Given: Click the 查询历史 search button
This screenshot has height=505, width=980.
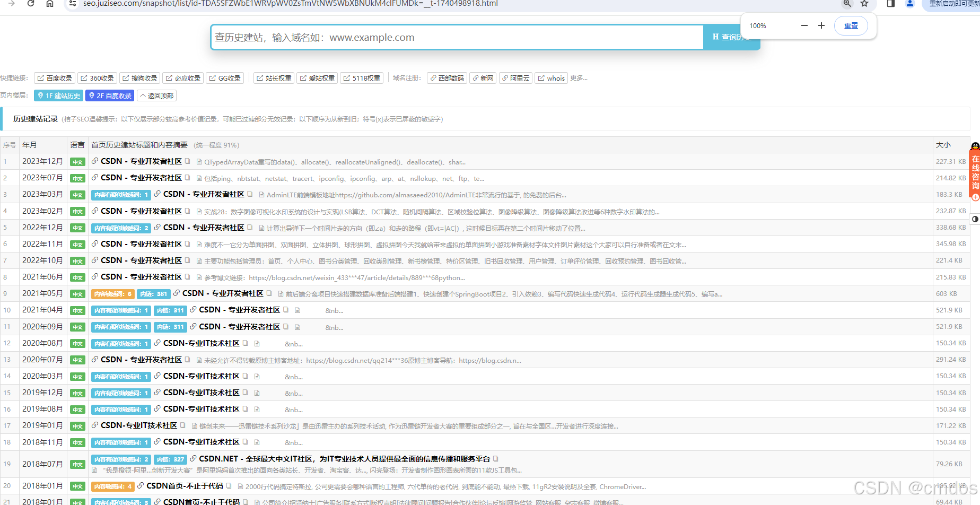Looking at the screenshot, I should pyautogui.click(x=731, y=37).
